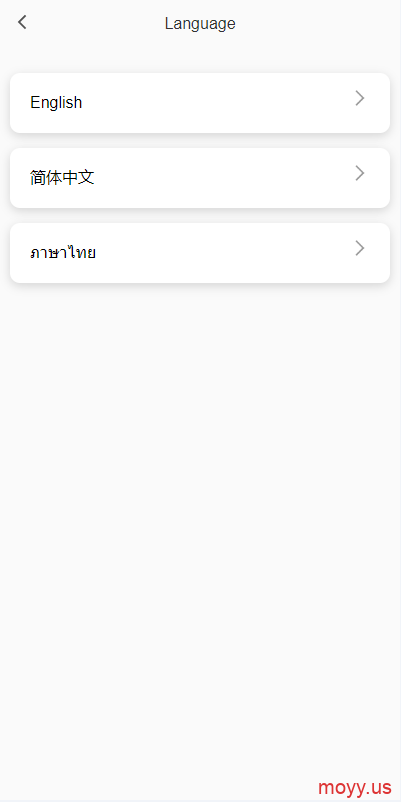
Task: Click the English text label
Action: click(56, 102)
